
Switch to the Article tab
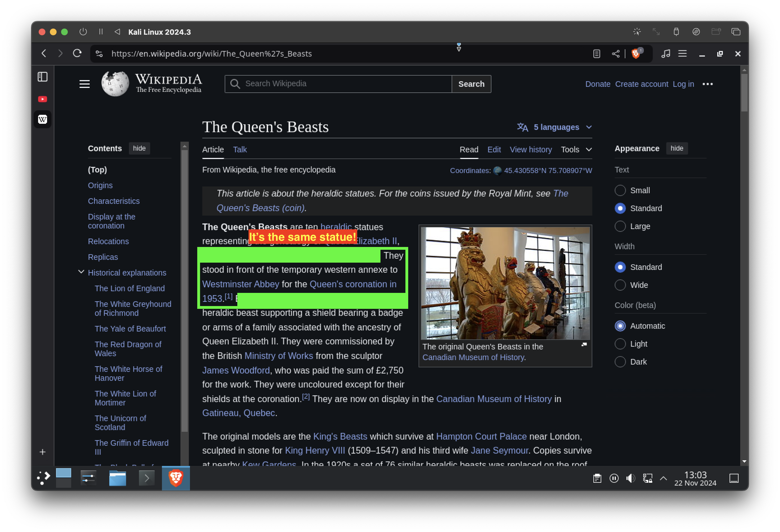(213, 150)
